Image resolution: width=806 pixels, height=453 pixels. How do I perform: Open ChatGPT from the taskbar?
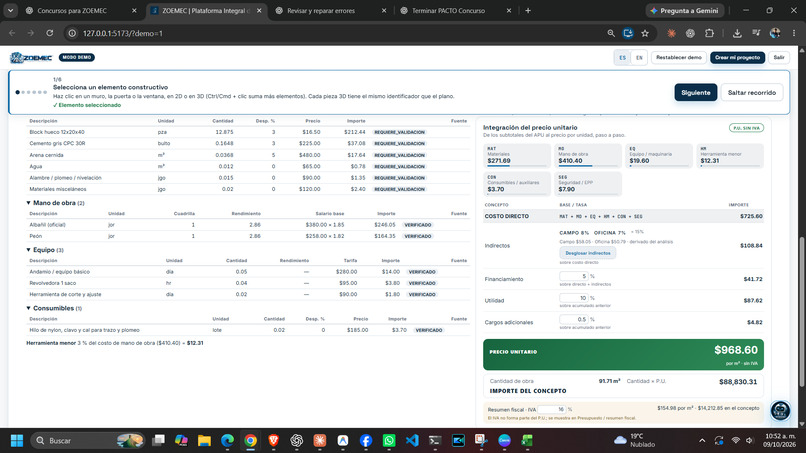(x=297, y=441)
